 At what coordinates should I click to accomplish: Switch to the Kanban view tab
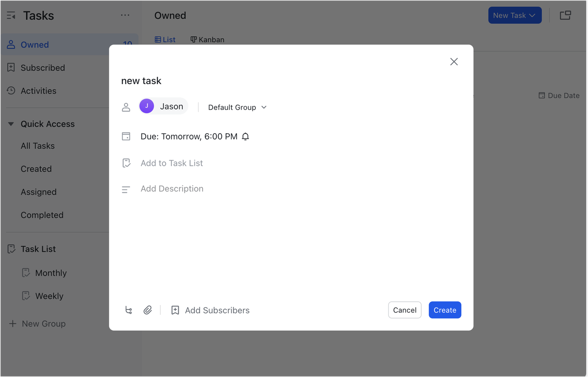(x=207, y=39)
